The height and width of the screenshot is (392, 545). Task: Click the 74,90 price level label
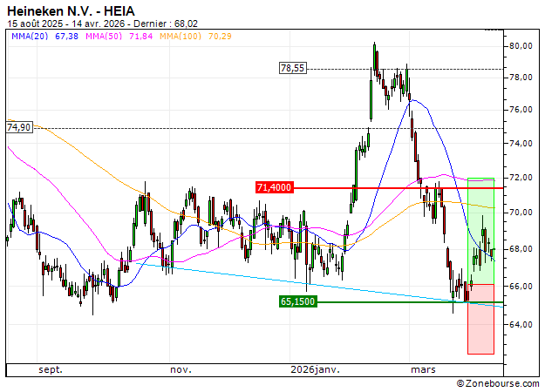[x=18, y=127]
